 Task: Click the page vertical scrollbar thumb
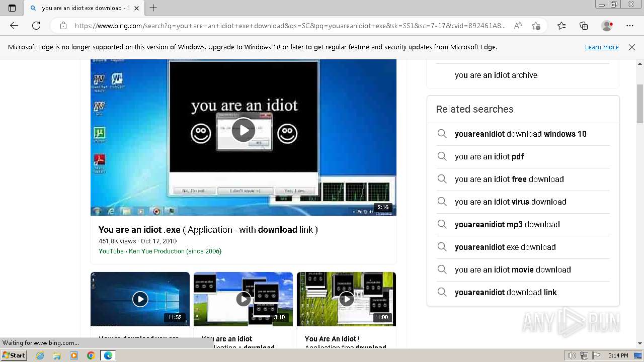[640, 104]
